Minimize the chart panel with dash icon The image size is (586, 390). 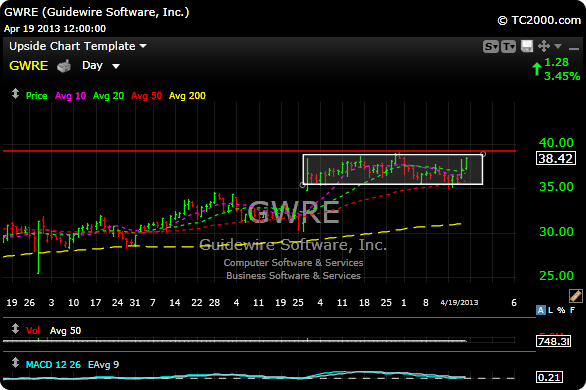coord(573,49)
